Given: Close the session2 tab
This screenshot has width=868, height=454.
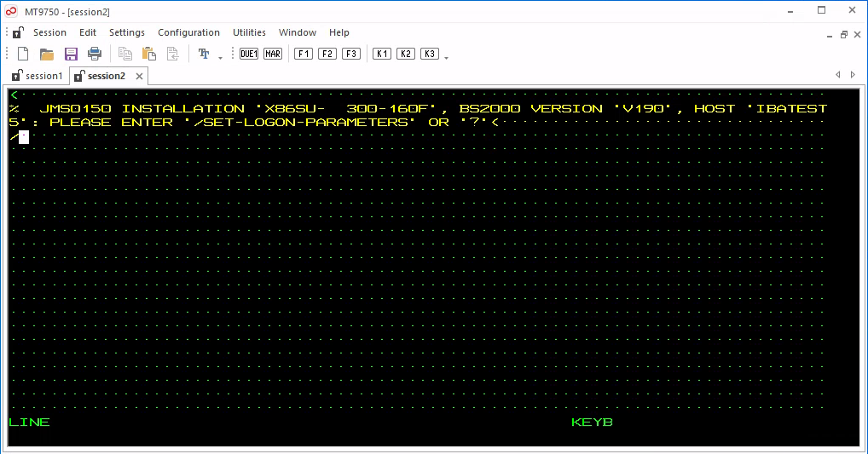Looking at the screenshot, I should [x=140, y=77].
